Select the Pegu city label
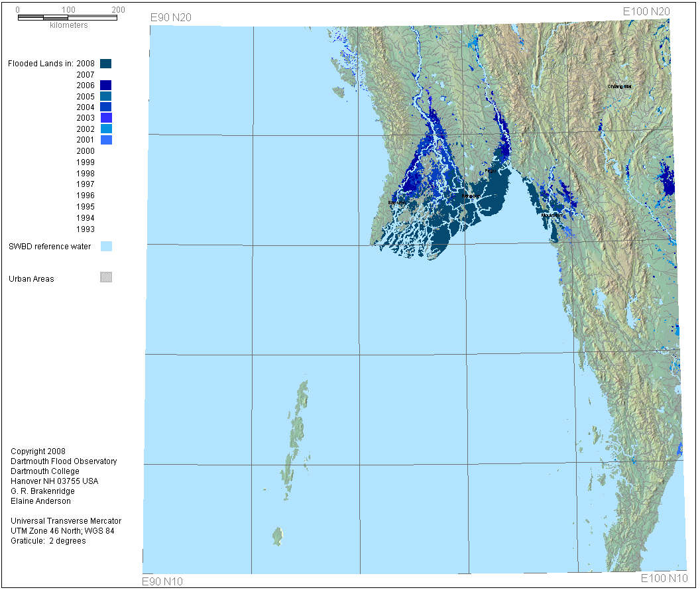The height and width of the screenshot is (592, 700). pos(490,171)
